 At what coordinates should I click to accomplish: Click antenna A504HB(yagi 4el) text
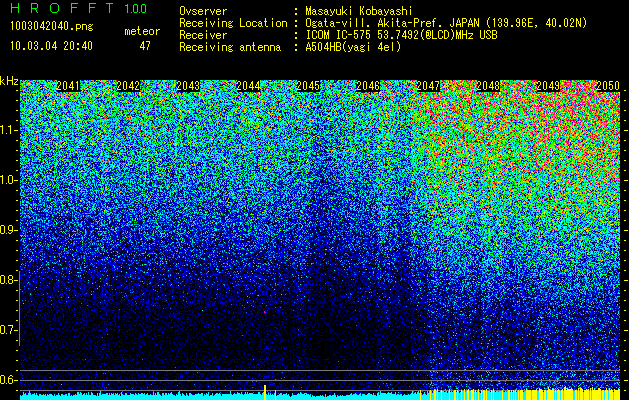pyautogui.click(x=353, y=47)
